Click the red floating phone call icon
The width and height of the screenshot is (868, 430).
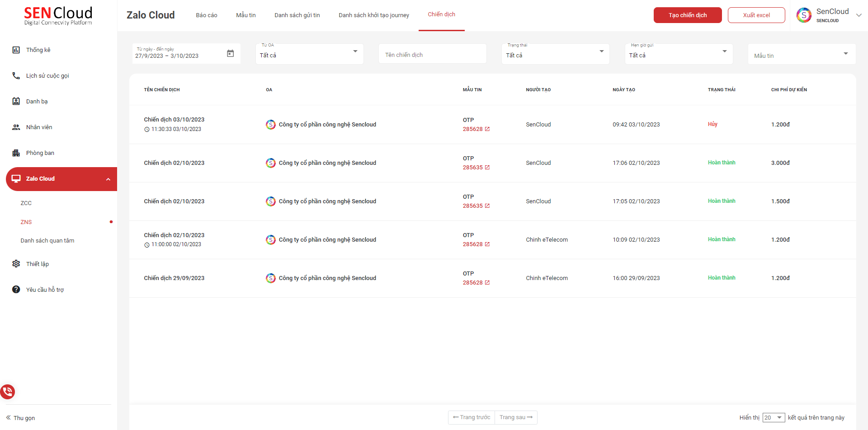click(x=8, y=391)
